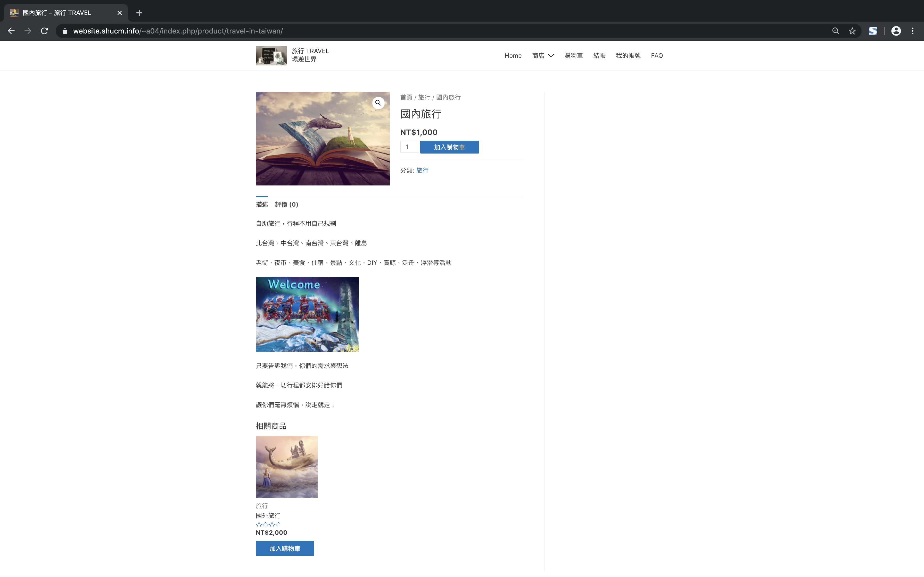This screenshot has width=924, height=577.
Task: Zoom the product image via magnifier icon
Action: coord(378,103)
